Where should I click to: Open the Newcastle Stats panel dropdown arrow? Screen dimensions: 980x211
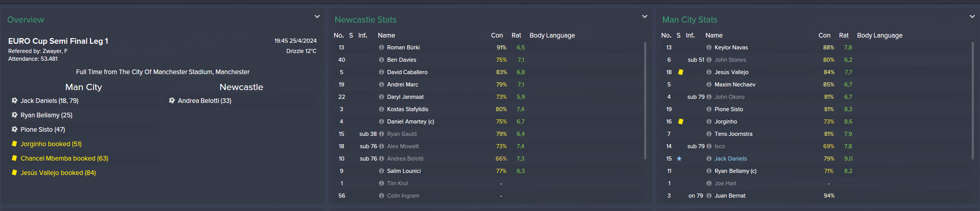click(645, 16)
